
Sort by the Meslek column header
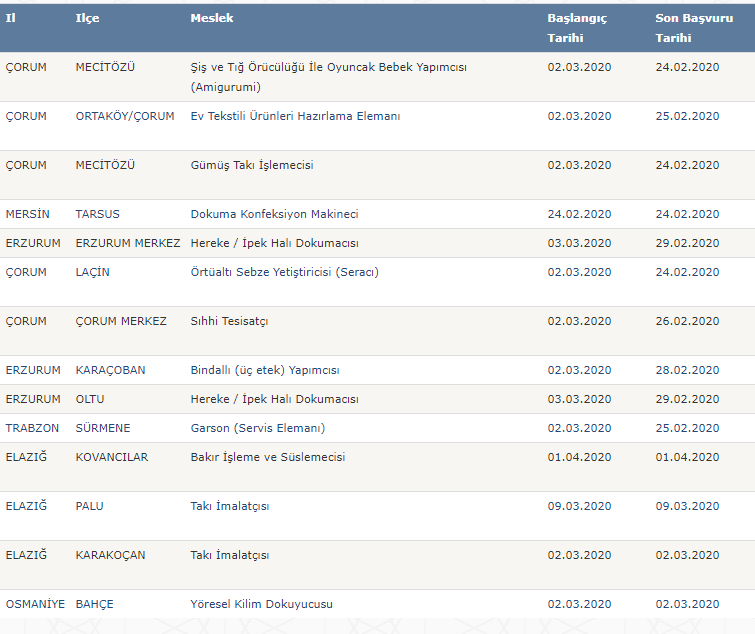pyautogui.click(x=212, y=18)
